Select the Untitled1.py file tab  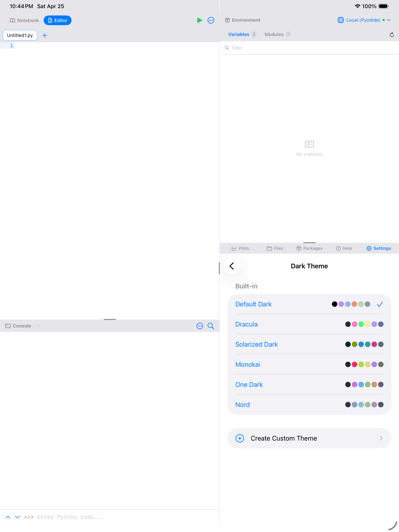click(20, 35)
